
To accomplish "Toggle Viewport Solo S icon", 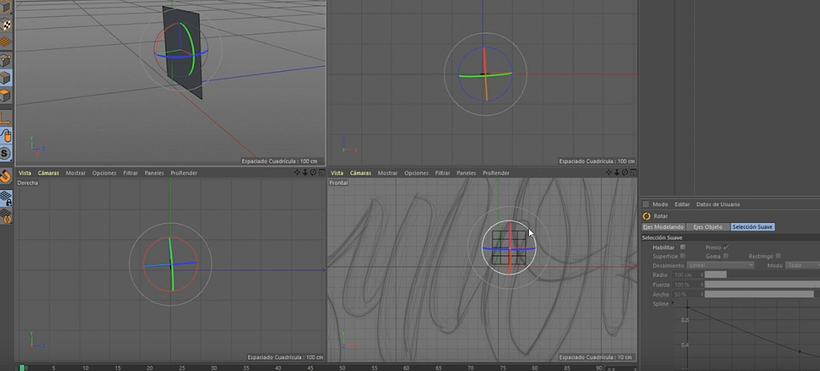I will click(x=6, y=153).
